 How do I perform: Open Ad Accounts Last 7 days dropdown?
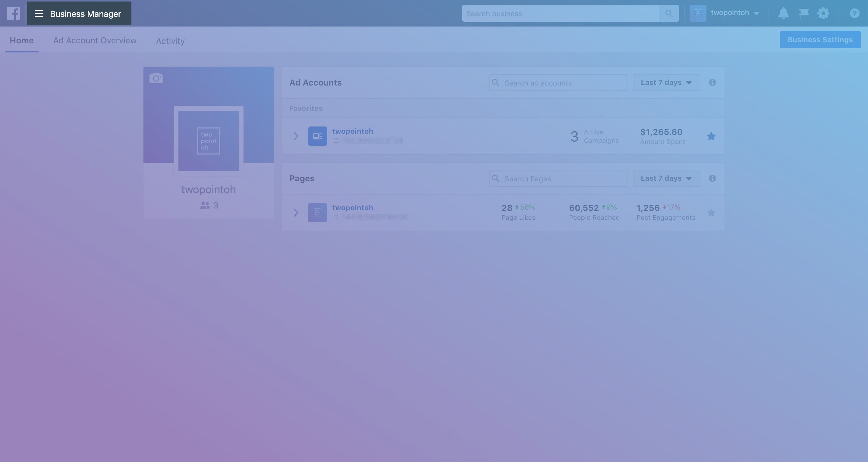click(666, 83)
